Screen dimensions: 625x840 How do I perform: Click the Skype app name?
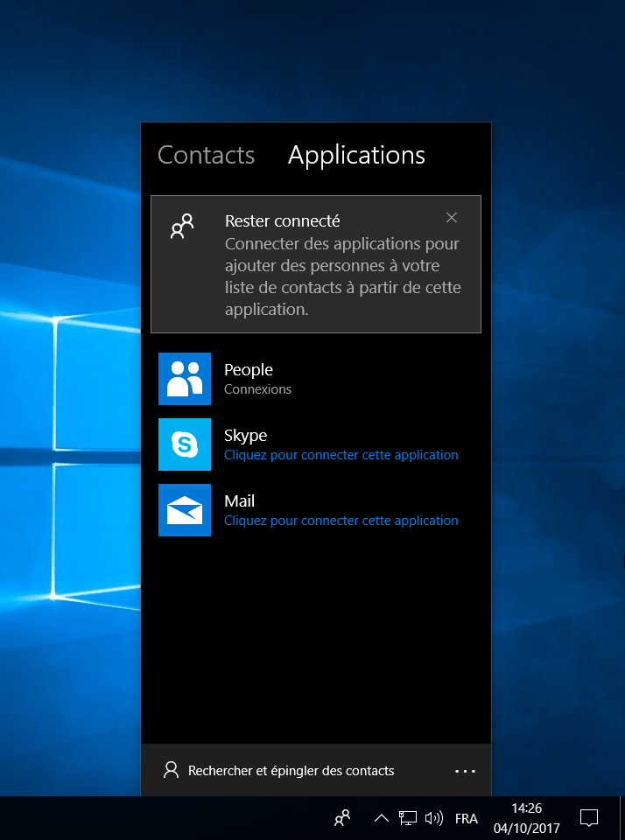[x=245, y=436]
